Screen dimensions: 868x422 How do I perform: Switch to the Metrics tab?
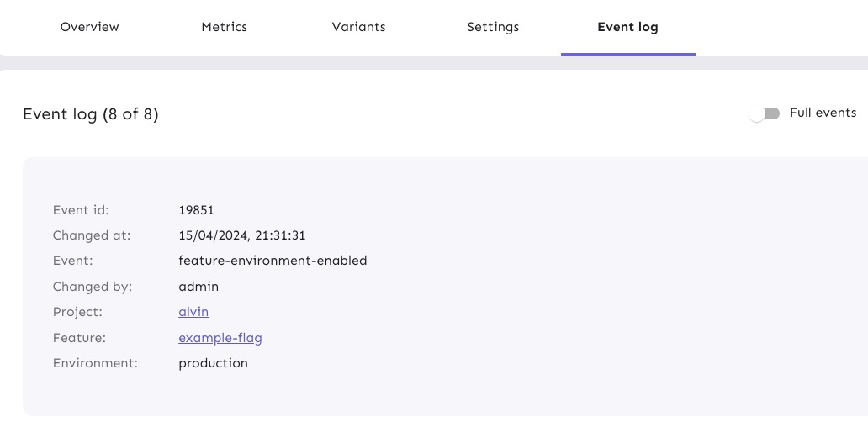pyautogui.click(x=225, y=27)
